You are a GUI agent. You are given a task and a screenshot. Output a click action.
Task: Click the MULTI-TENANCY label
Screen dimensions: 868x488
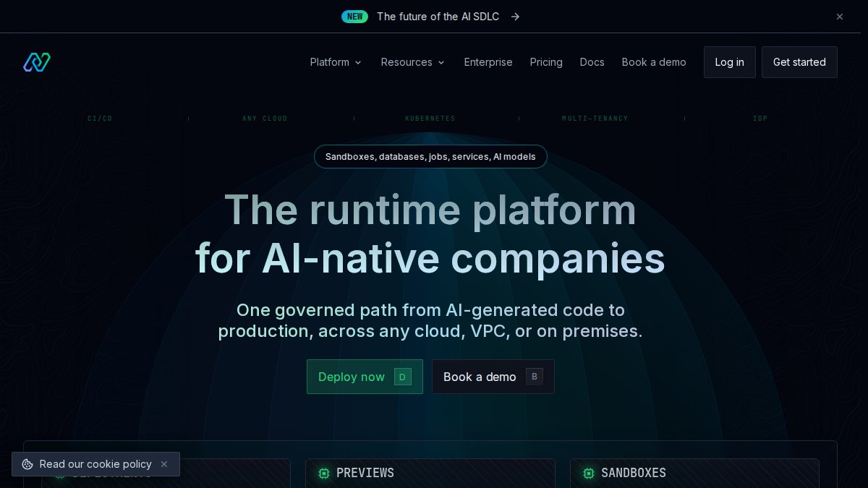tap(595, 119)
